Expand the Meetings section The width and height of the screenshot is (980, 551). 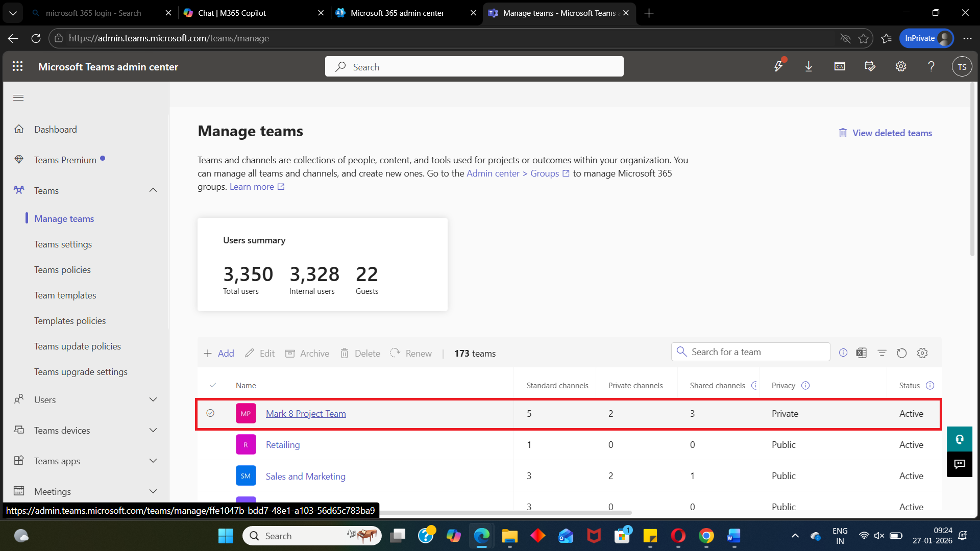(153, 491)
